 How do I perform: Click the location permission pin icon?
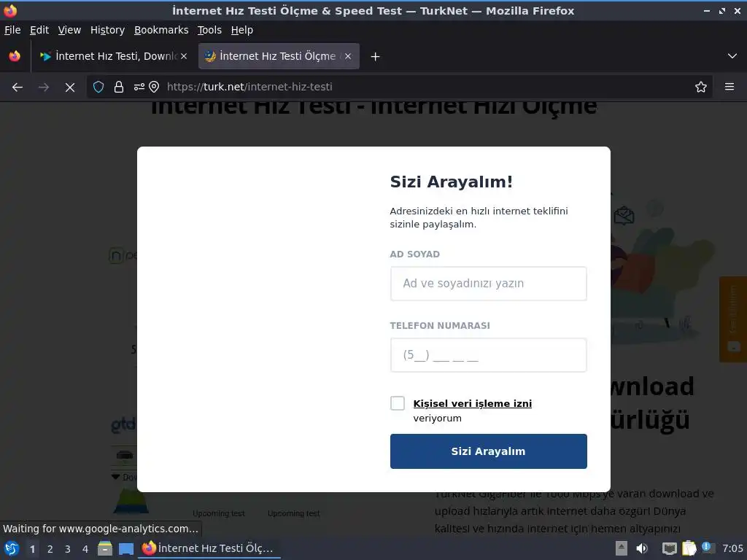[x=154, y=87]
